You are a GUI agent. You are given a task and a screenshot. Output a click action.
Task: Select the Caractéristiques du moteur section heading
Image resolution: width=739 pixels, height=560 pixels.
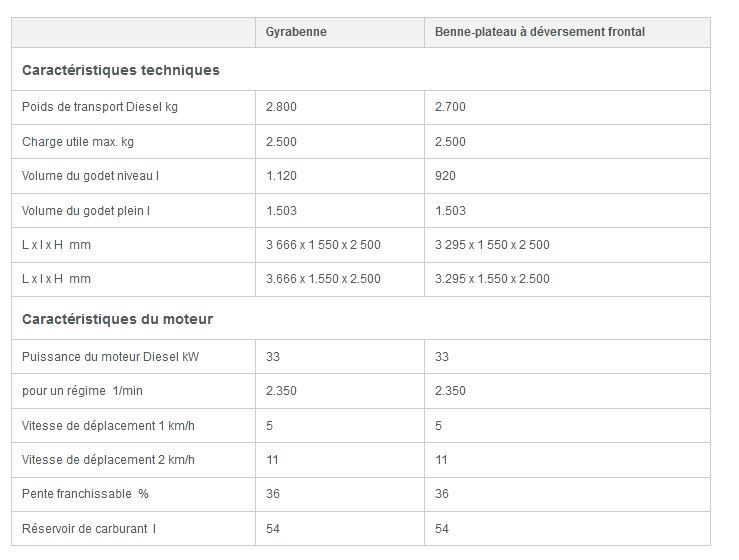(117, 320)
